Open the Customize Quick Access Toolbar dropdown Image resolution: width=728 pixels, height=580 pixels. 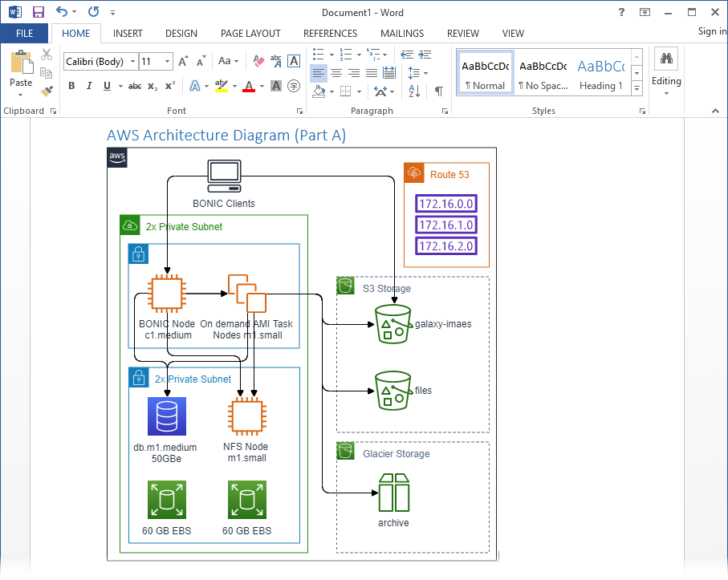point(112,13)
